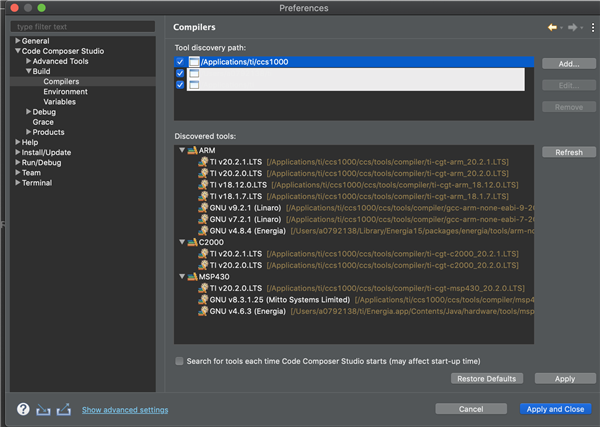The height and width of the screenshot is (427, 600).
Task: Select the /Applications/ti/ccs1000 path row
Action: tap(354, 62)
